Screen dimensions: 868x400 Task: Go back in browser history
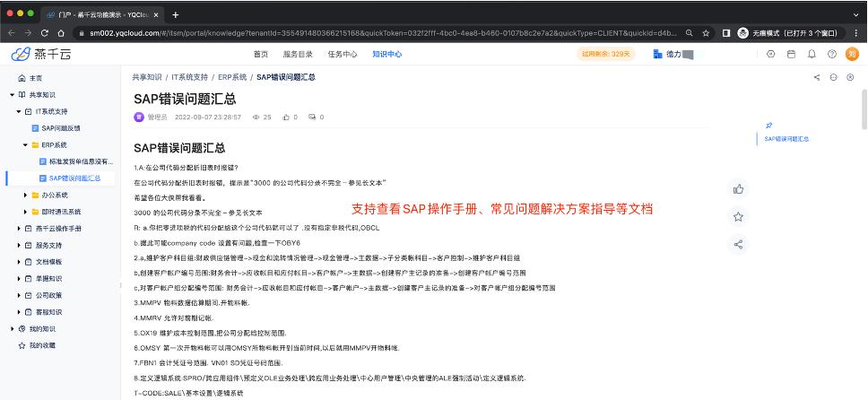coord(12,33)
